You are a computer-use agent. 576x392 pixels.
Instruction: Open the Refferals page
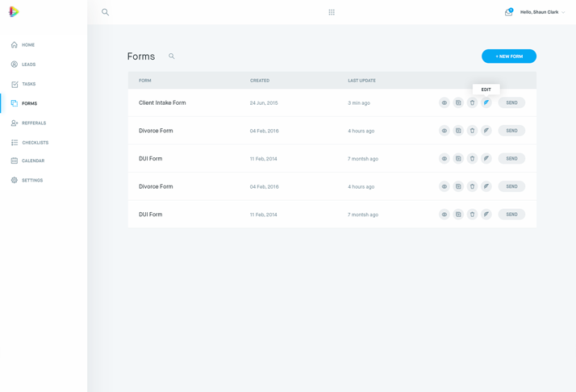click(x=33, y=123)
